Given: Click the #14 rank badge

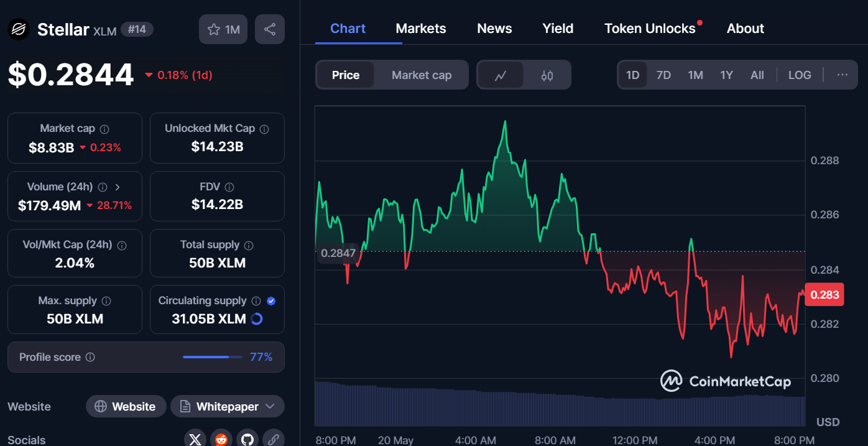Looking at the screenshot, I should [137, 29].
